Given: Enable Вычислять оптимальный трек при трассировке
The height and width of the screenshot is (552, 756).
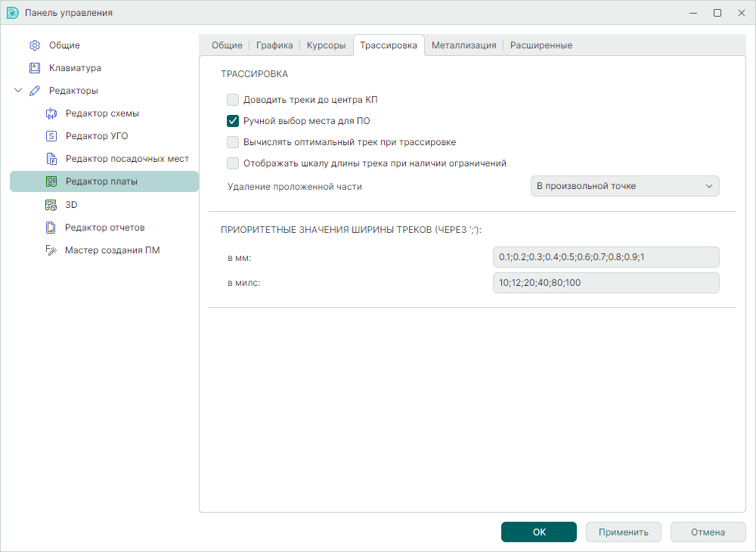Looking at the screenshot, I should tap(233, 141).
